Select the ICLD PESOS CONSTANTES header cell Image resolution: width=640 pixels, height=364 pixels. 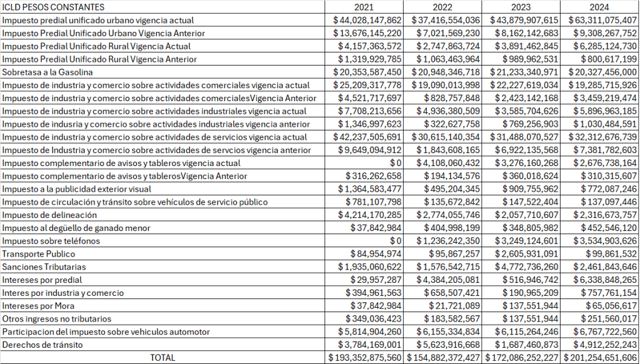tap(53, 7)
